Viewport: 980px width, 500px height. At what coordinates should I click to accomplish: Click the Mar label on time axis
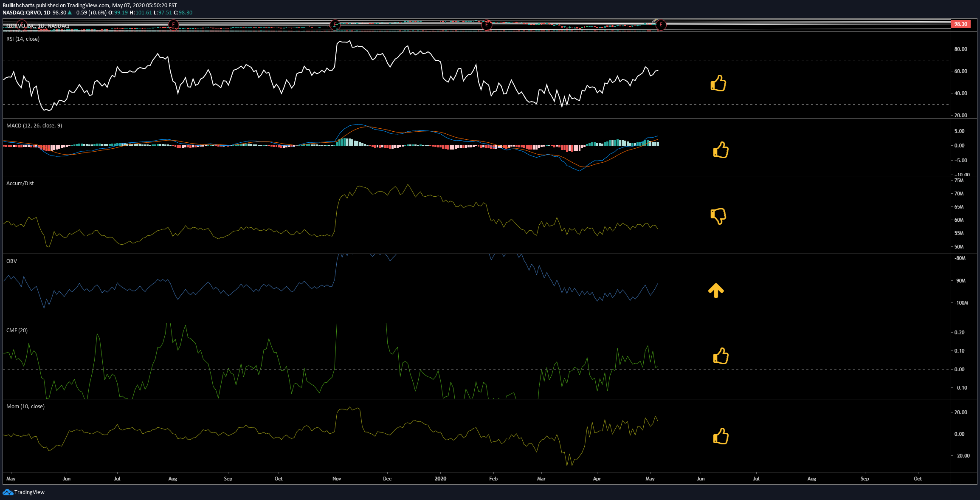click(541, 479)
